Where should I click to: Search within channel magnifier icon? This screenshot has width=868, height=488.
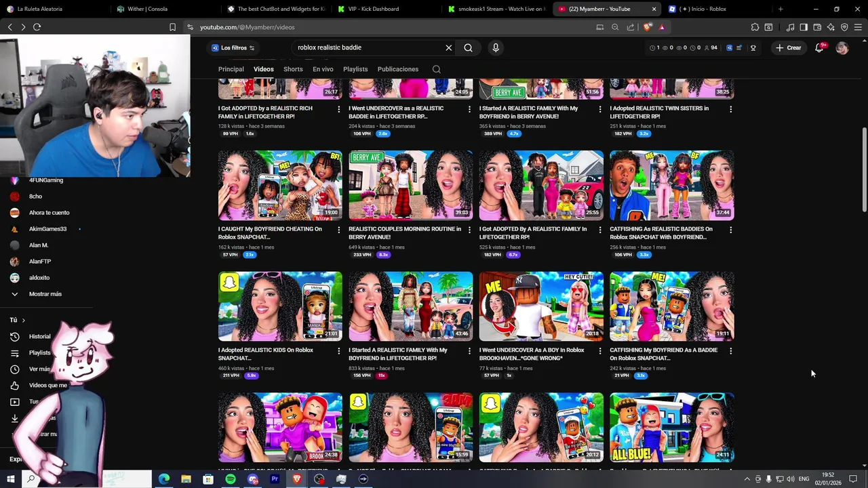click(x=437, y=69)
